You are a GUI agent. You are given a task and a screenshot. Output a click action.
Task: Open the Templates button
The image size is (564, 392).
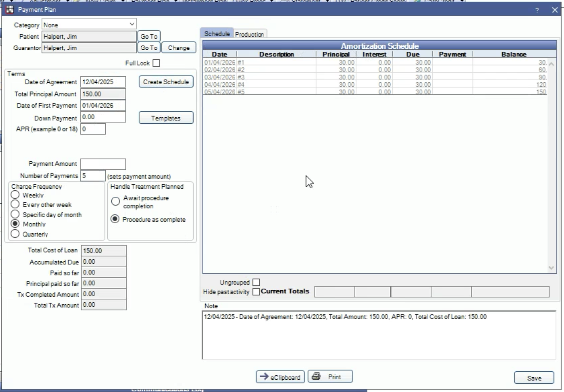[166, 118]
